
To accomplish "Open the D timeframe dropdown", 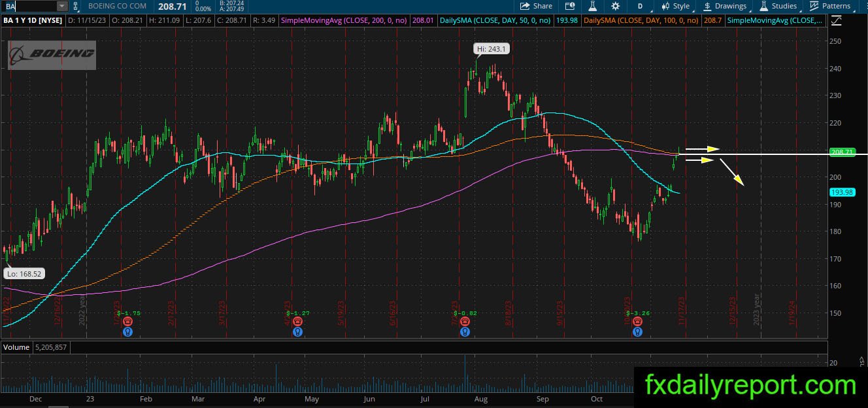I will click(x=641, y=6).
